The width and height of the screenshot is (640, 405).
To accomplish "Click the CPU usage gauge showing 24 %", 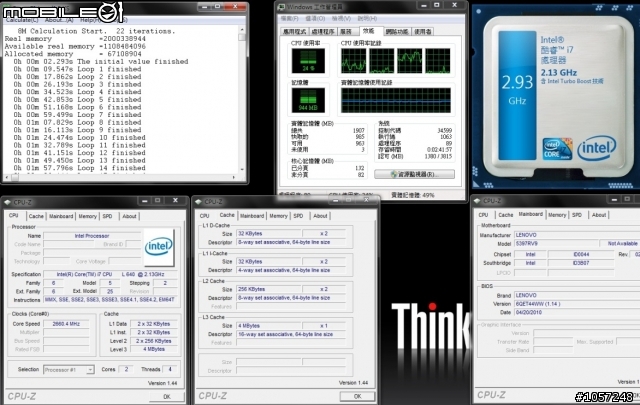I will click(309, 61).
